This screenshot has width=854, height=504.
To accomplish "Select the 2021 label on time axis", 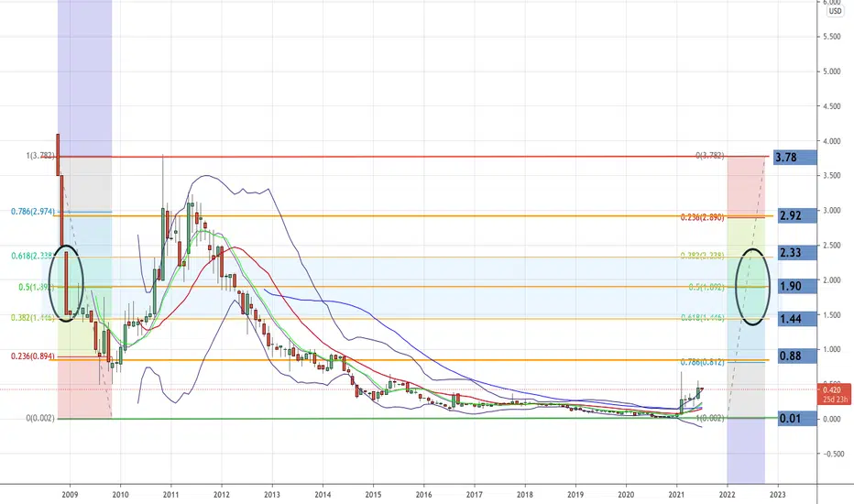I will coord(676,495).
